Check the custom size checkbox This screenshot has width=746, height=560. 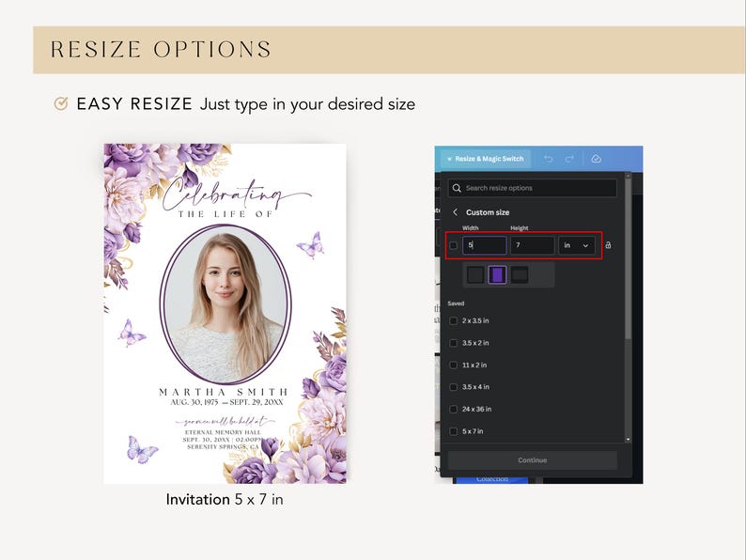(x=454, y=245)
